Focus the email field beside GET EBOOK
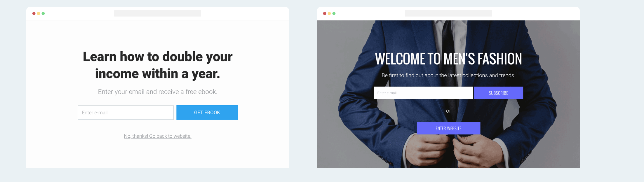 click(126, 113)
